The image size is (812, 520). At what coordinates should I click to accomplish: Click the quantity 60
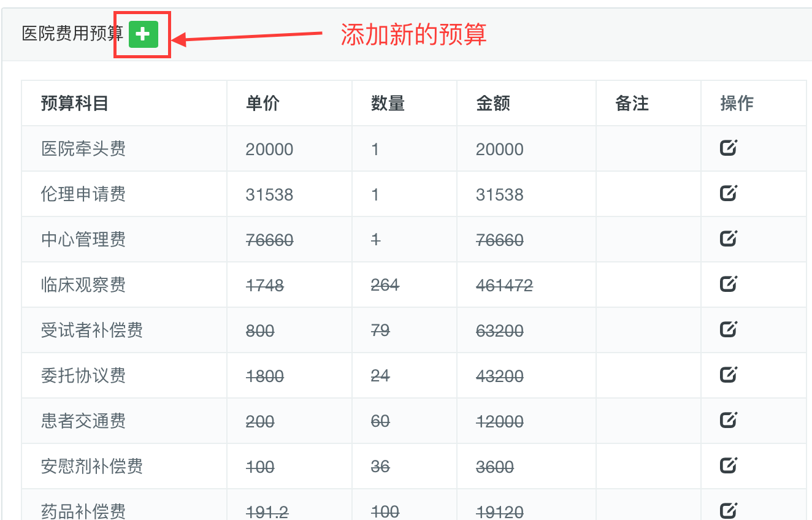coord(380,422)
